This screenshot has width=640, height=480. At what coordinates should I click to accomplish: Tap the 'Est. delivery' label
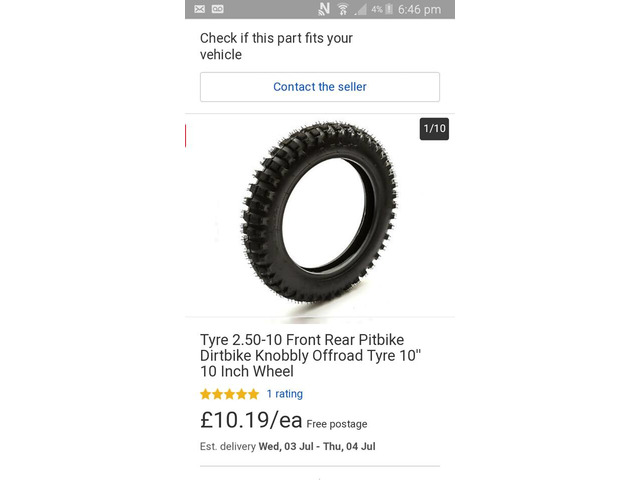(x=228, y=446)
